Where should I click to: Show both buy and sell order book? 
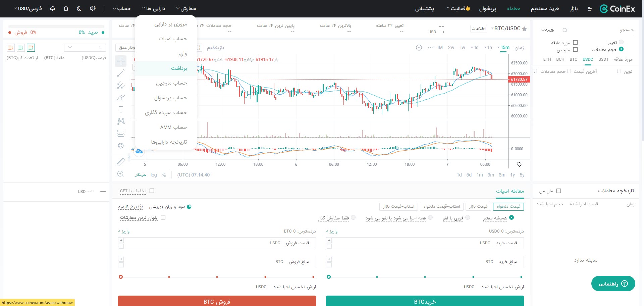[31, 48]
